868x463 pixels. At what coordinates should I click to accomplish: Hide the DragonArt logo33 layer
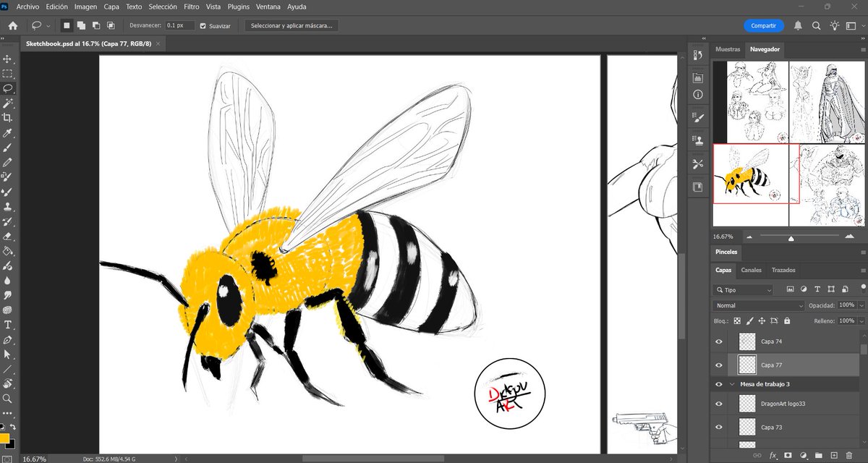tap(718, 404)
